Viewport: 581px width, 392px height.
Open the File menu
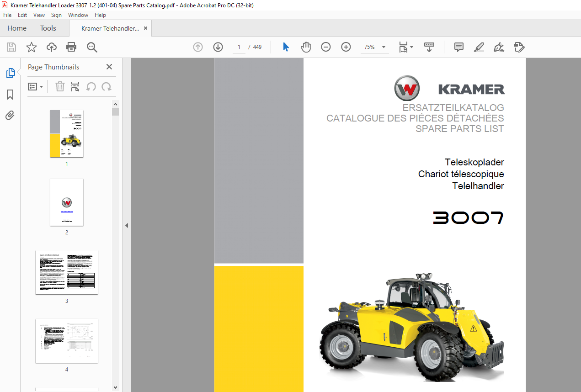7,15
